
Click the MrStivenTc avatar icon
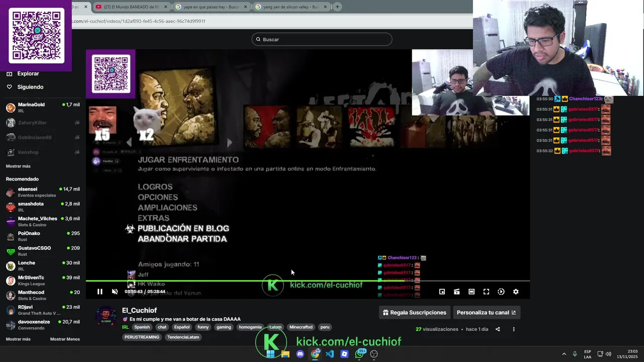(11, 281)
